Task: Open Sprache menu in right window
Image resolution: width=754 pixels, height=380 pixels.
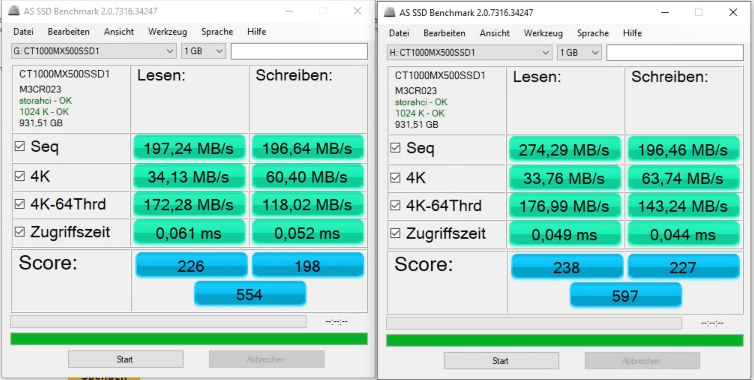Action: click(593, 33)
